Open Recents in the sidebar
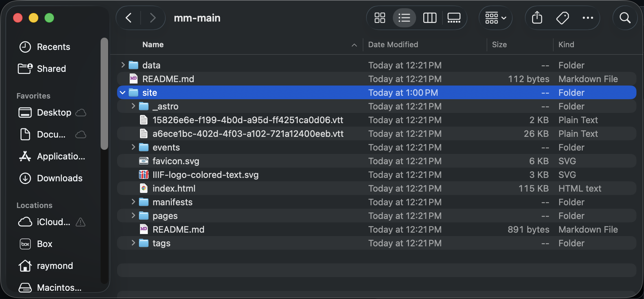The width and height of the screenshot is (644, 299). (x=53, y=47)
